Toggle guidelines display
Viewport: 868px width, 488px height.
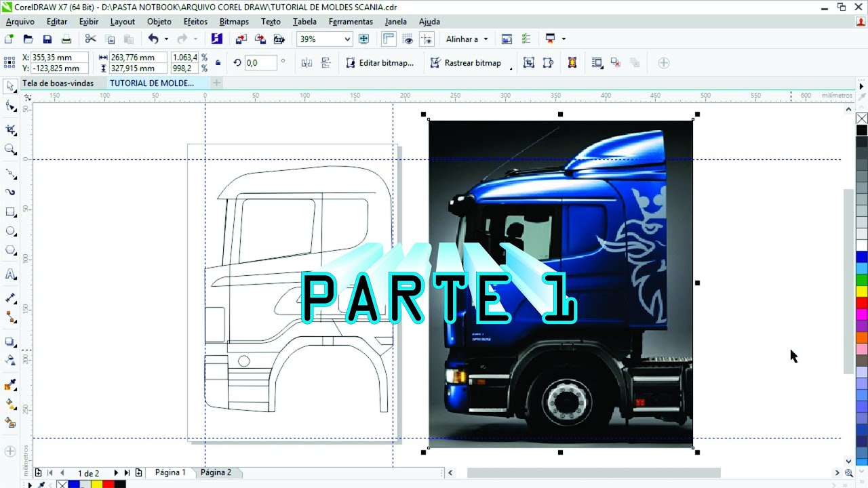click(427, 39)
